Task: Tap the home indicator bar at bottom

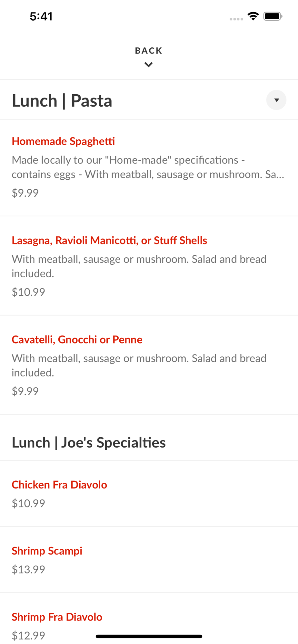Action: coord(149,636)
